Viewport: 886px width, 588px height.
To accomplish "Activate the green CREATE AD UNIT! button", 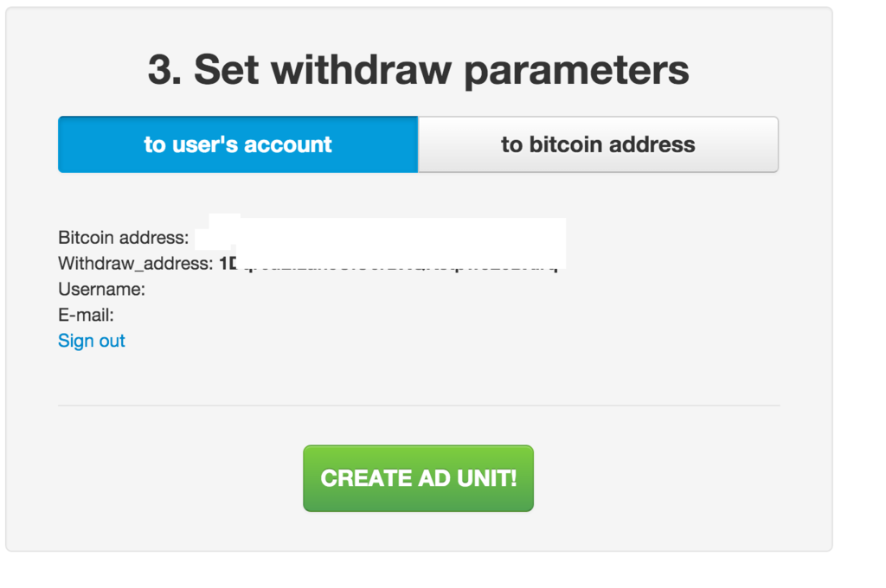I will point(418,477).
